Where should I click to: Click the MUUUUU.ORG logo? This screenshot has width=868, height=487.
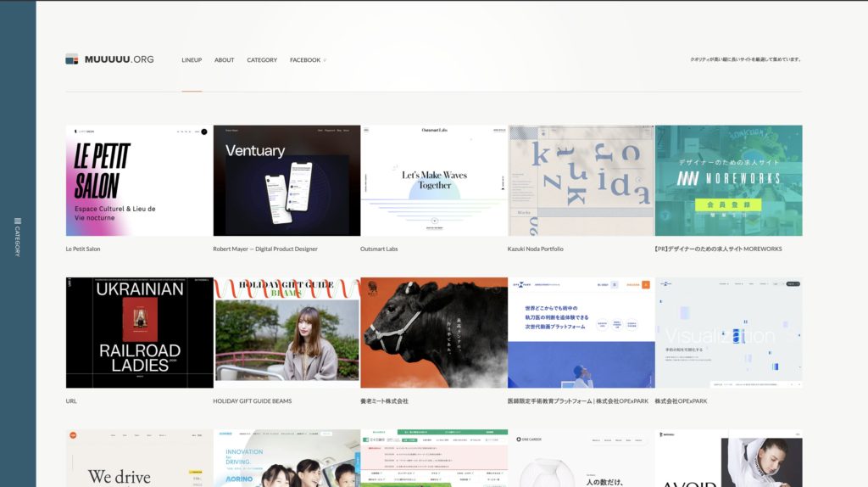click(109, 59)
